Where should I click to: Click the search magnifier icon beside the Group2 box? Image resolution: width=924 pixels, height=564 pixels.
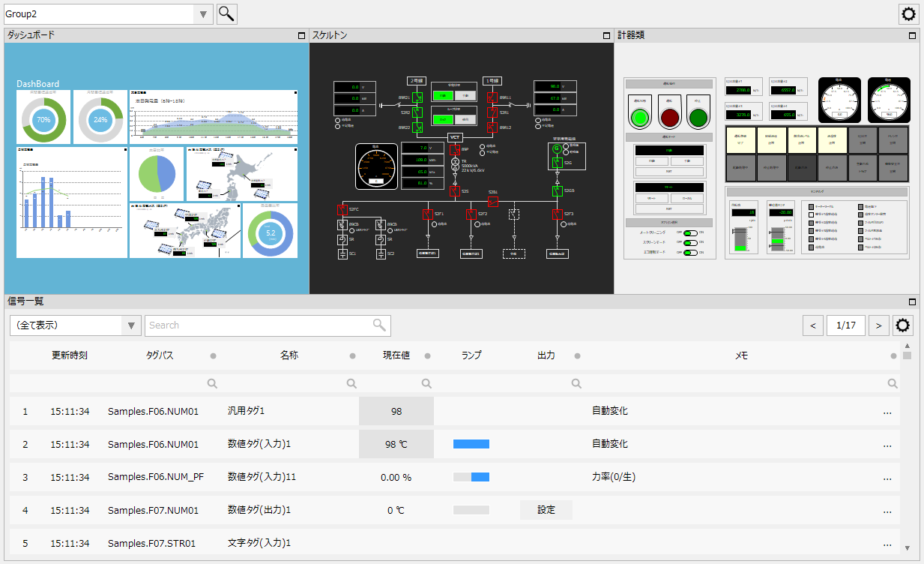pos(226,14)
